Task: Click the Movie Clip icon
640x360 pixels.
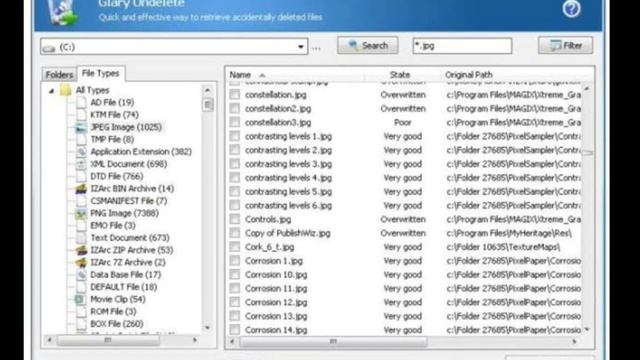Action: [x=80, y=299]
